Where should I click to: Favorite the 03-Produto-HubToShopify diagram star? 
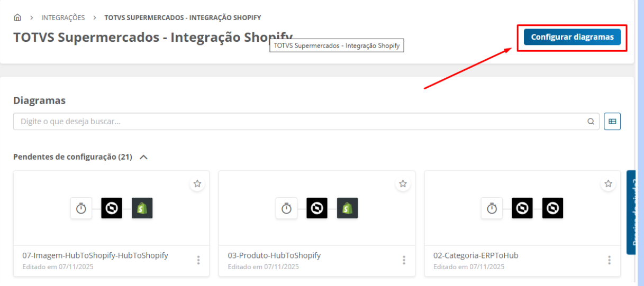(403, 184)
